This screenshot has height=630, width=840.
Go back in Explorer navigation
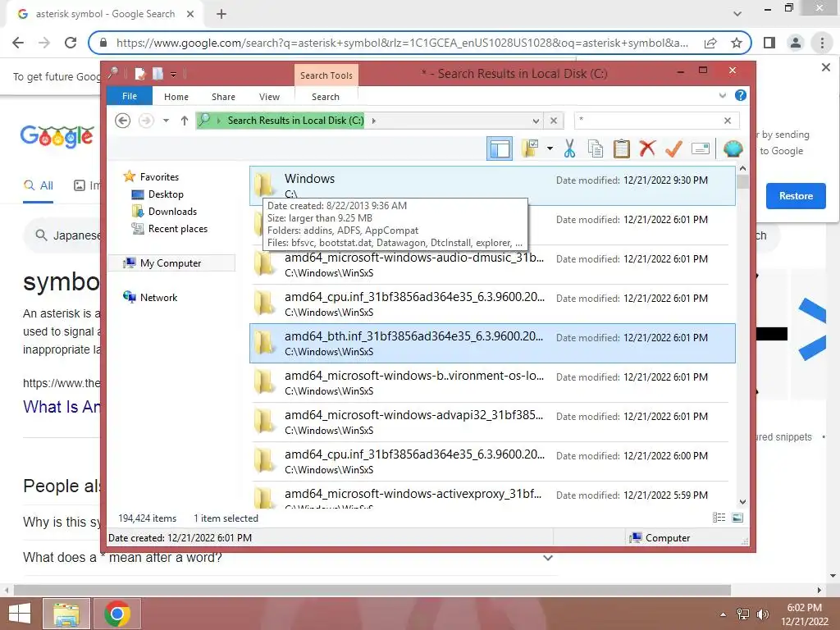[x=123, y=121]
